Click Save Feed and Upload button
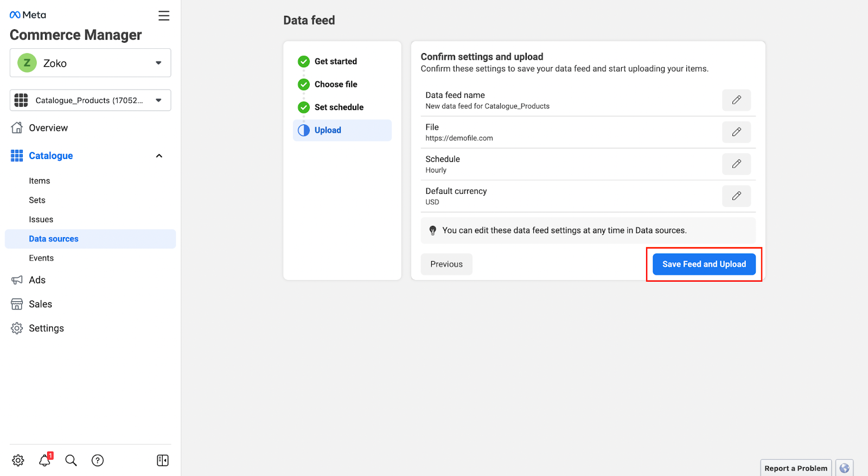Screen dimensions: 868x476 pyautogui.click(x=704, y=264)
